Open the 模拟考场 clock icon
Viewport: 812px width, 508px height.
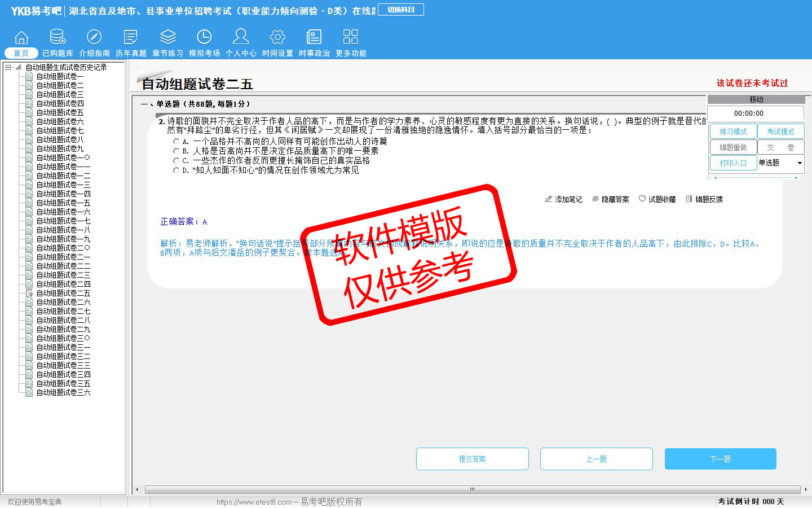pos(204,37)
